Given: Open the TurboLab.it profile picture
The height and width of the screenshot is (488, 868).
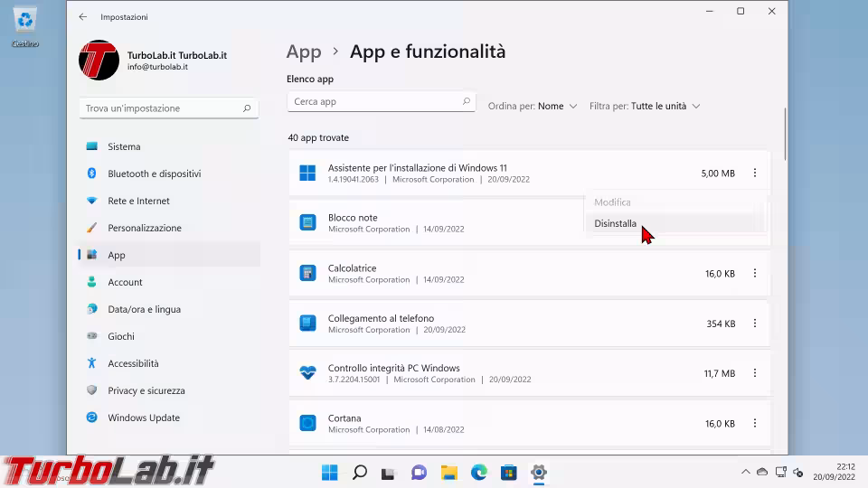Looking at the screenshot, I should click(x=99, y=60).
